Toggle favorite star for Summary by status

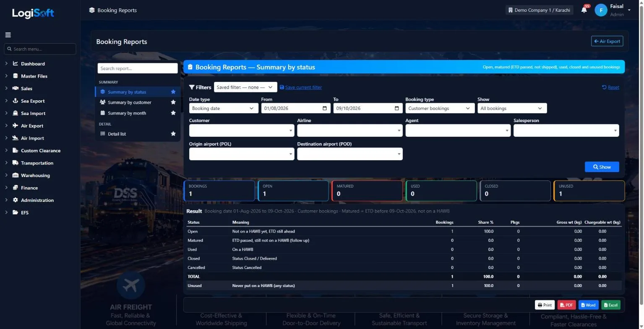click(x=173, y=92)
